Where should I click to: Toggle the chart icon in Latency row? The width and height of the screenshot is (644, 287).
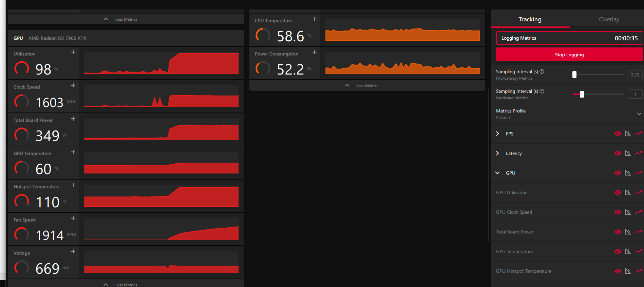[x=628, y=153]
